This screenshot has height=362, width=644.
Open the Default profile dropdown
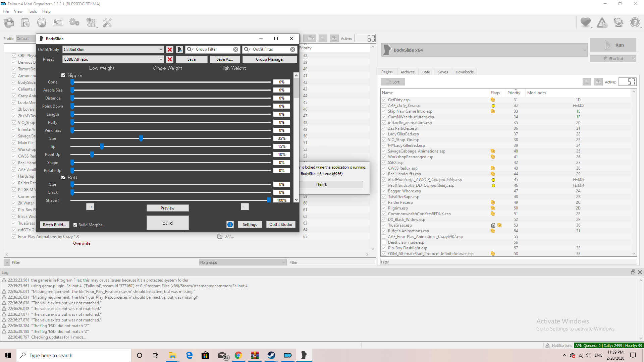click(26, 39)
